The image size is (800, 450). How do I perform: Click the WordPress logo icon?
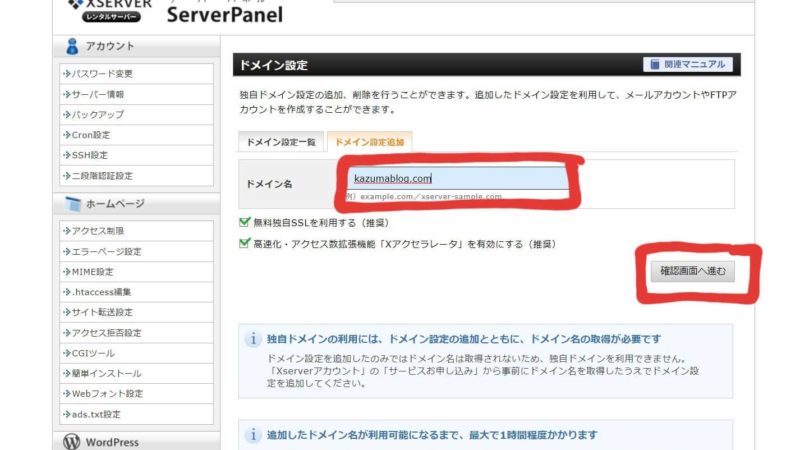(72, 442)
